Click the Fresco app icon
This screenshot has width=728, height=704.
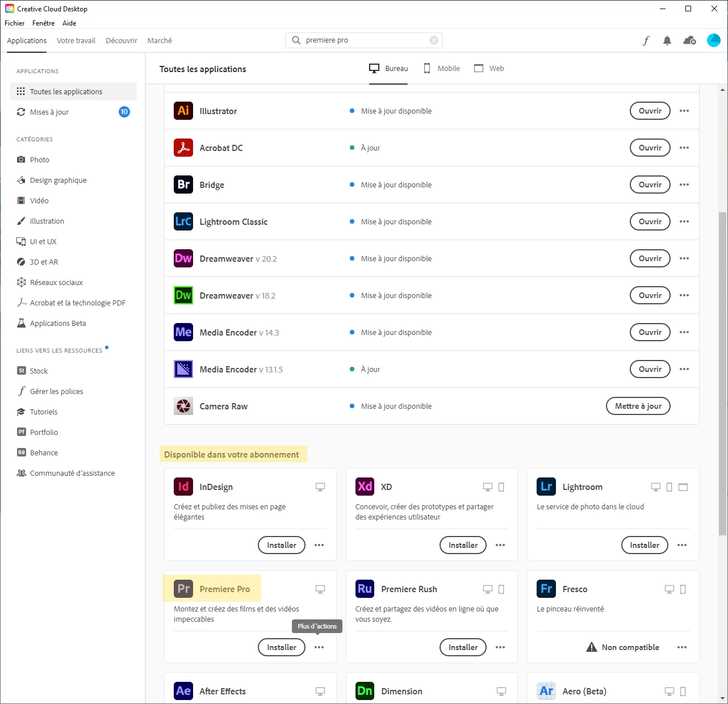546,589
